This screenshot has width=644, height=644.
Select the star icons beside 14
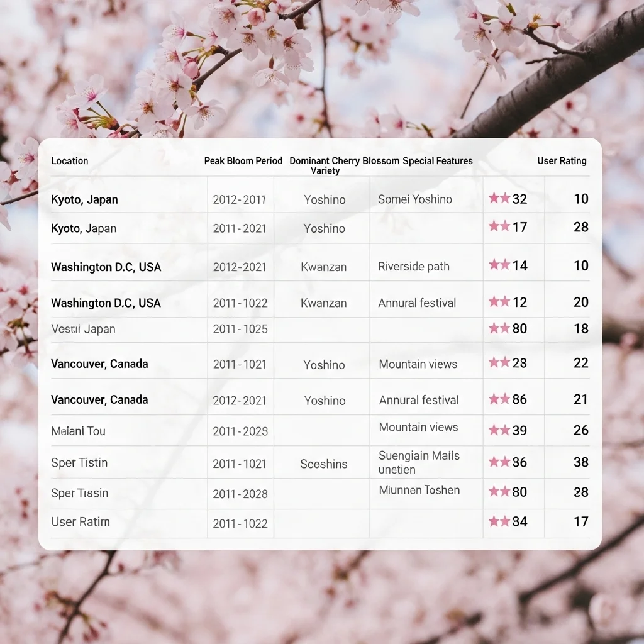point(499,265)
